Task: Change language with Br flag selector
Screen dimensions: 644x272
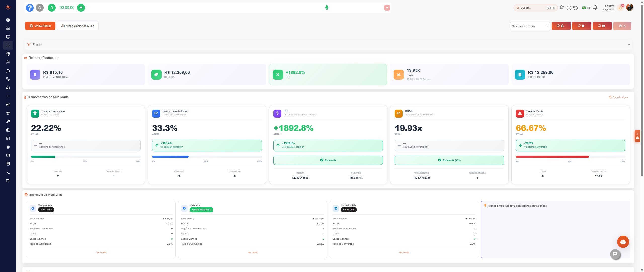Action: (x=586, y=8)
